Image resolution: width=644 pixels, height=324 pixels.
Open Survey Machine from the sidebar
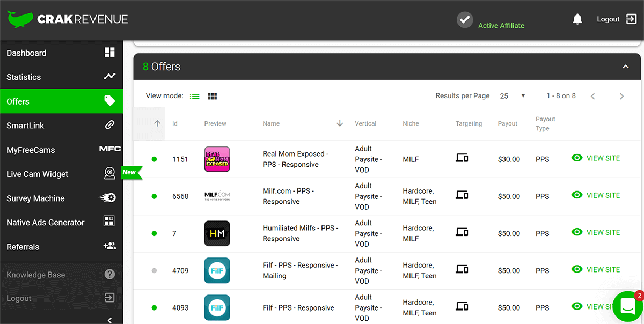[61, 198]
